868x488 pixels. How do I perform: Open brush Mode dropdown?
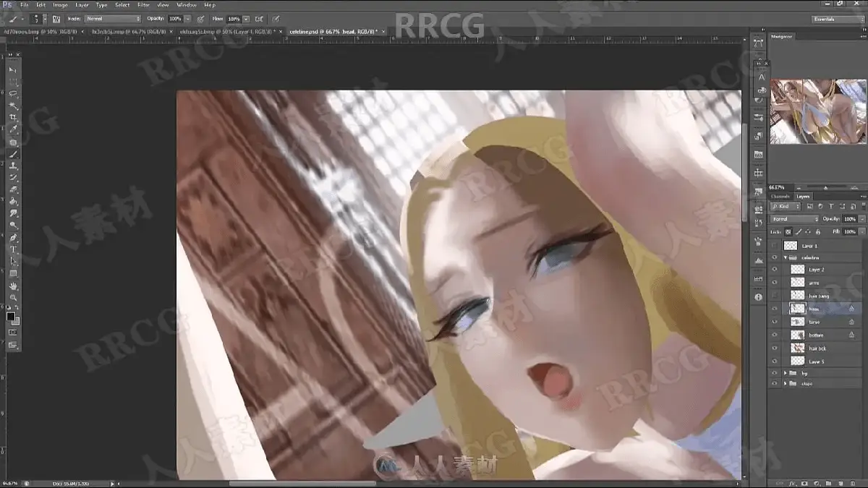(113, 19)
